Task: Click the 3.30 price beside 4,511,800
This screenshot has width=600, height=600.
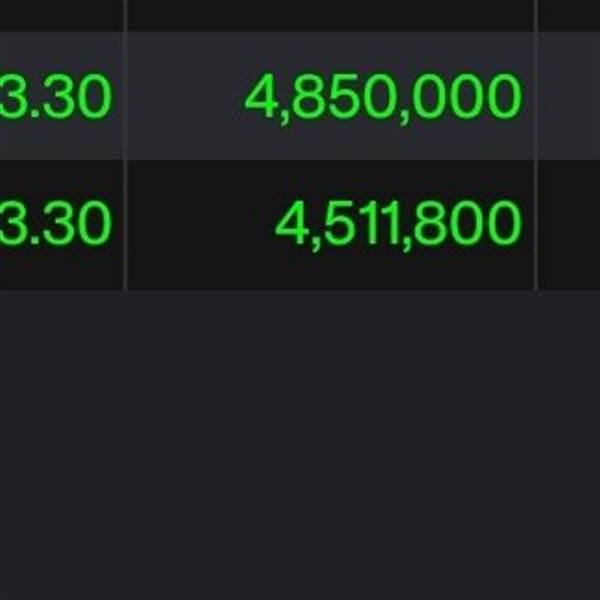Action: pos(56,224)
